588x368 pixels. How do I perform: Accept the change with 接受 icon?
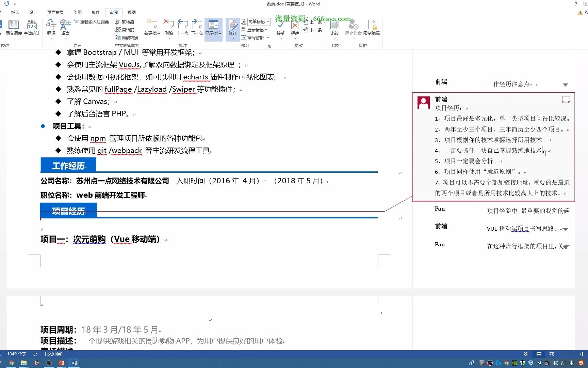(x=280, y=25)
